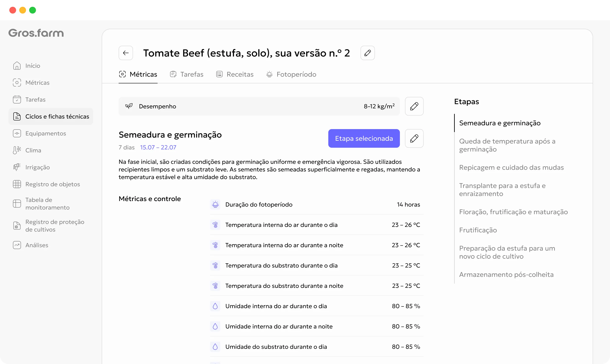Select stage Repicagem e cuidado das mudas

pyautogui.click(x=511, y=167)
